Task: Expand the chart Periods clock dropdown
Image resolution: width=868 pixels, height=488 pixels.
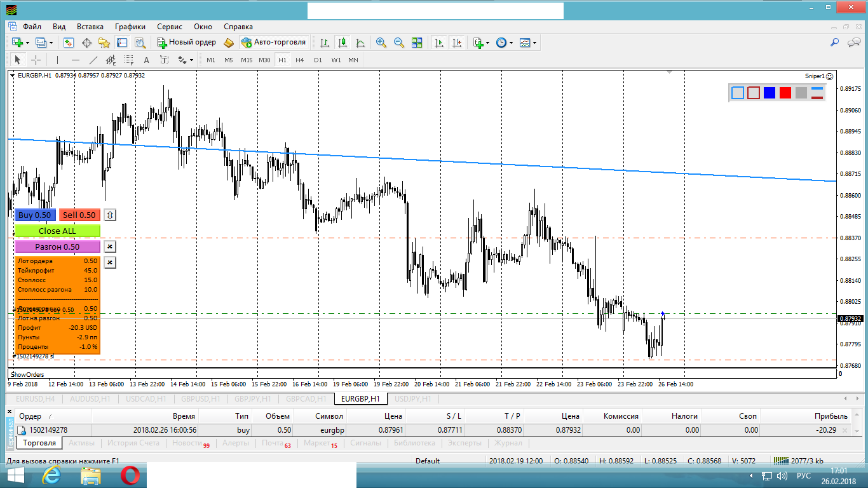Action: (511, 43)
